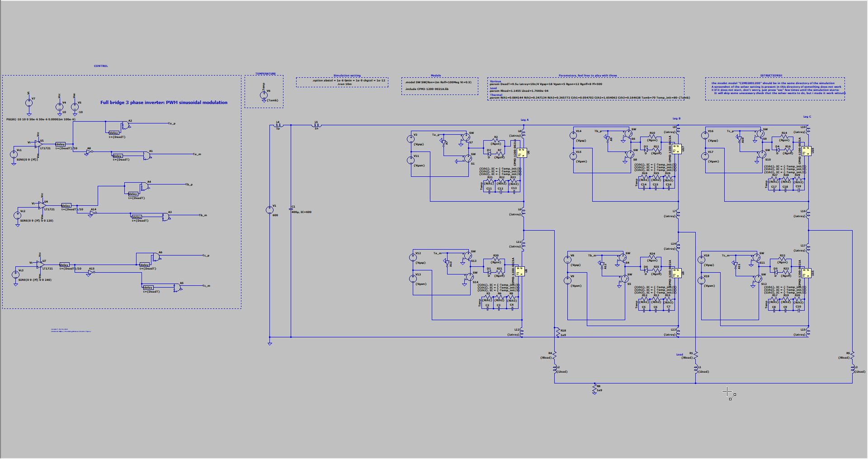Select gate resistor R2 with Rgon
The image size is (868, 459).
[x=496, y=140]
